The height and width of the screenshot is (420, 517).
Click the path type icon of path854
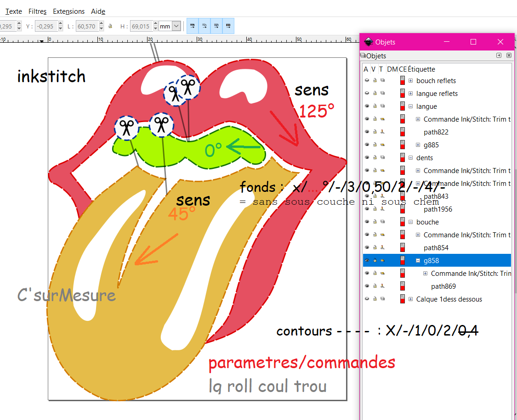[x=382, y=247]
